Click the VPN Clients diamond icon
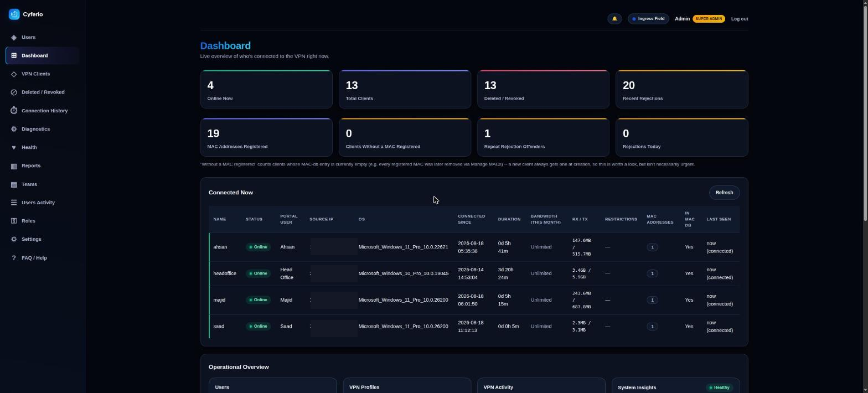 tap(14, 74)
